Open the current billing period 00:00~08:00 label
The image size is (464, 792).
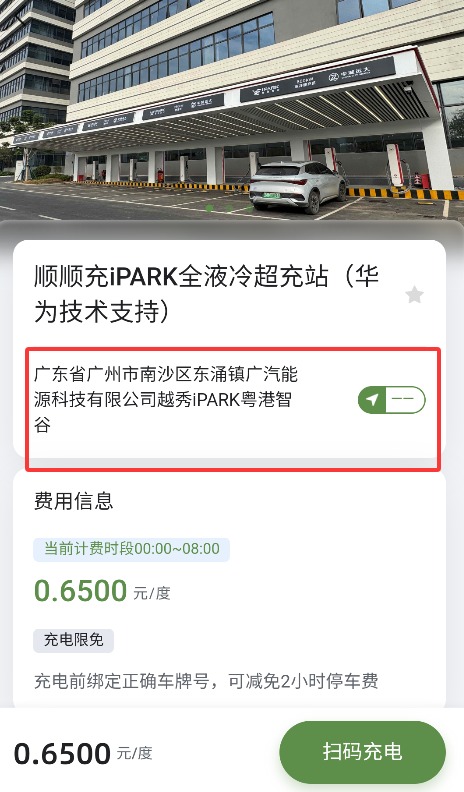(x=131, y=549)
